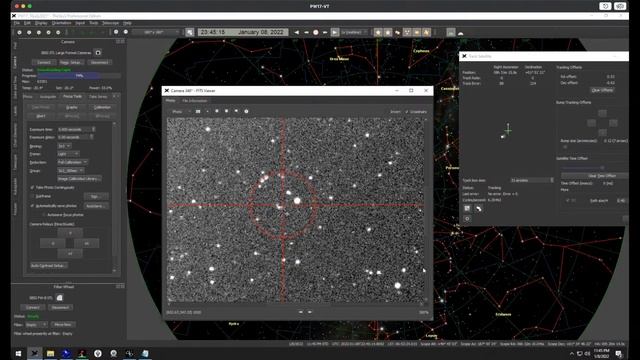
Task: Step time backward with the left arrow
Action: click(x=296, y=32)
